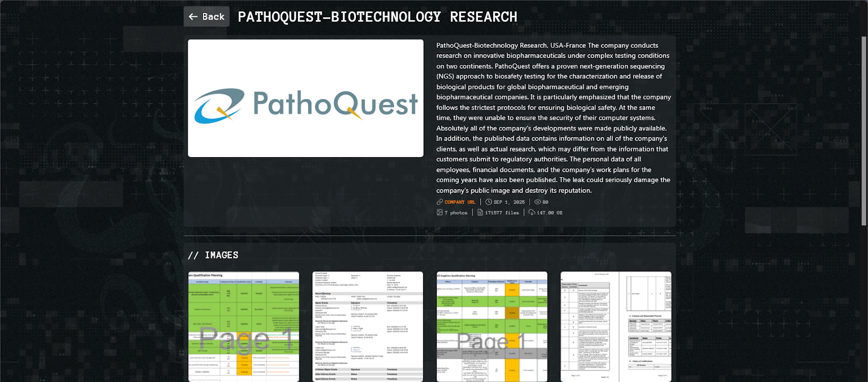Click the "PATHOQUEST-BIOTECHNOLOGY RESEARCH" page title
The width and height of the screenshot is (868, 382).
pyautogui.click(x=378, y=17)
